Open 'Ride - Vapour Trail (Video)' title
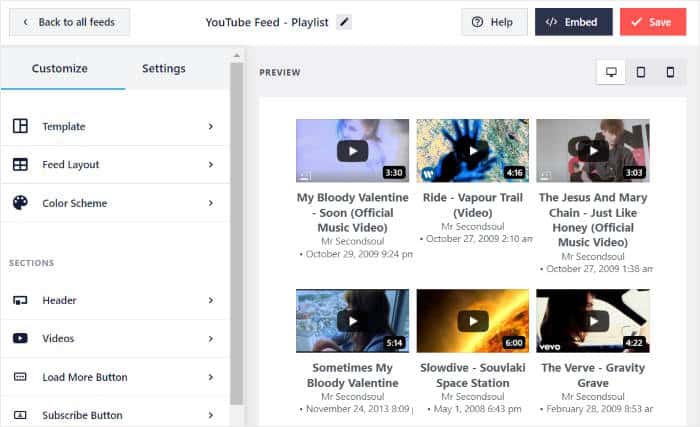Viewport: 700px width, 427px height. pyautogui.click(x=473, y=205)
